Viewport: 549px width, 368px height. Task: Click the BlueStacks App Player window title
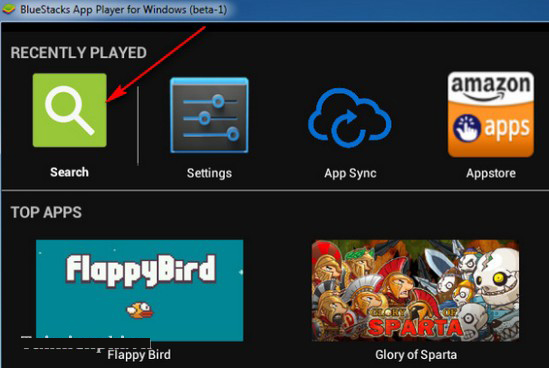[124, 9]
